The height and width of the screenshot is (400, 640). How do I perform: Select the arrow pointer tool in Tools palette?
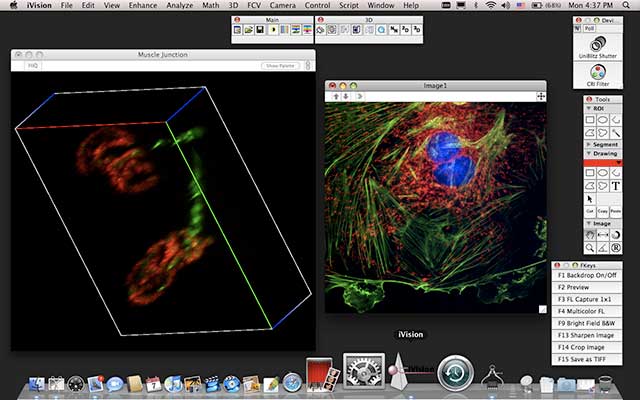590,199
